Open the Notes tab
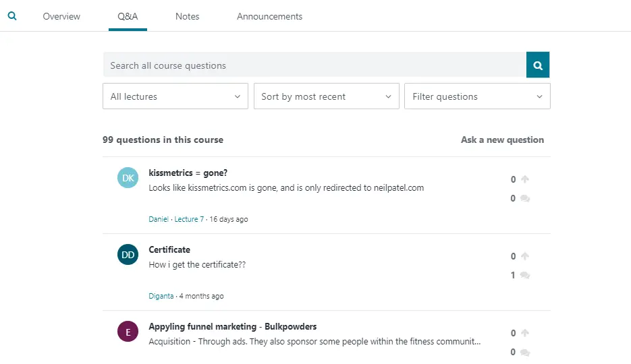This screenshot has width=631, height=364. [x=187, y=16]
